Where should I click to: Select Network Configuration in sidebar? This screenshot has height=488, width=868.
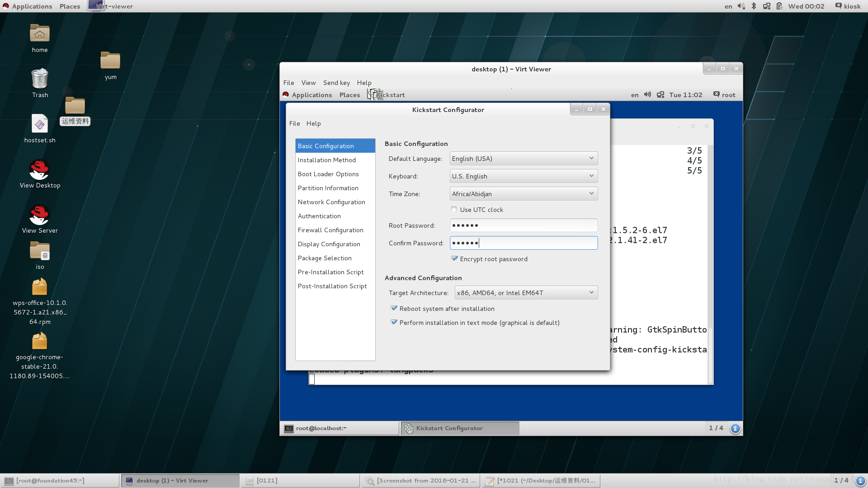pyautogui.click(x=331, y=202)
